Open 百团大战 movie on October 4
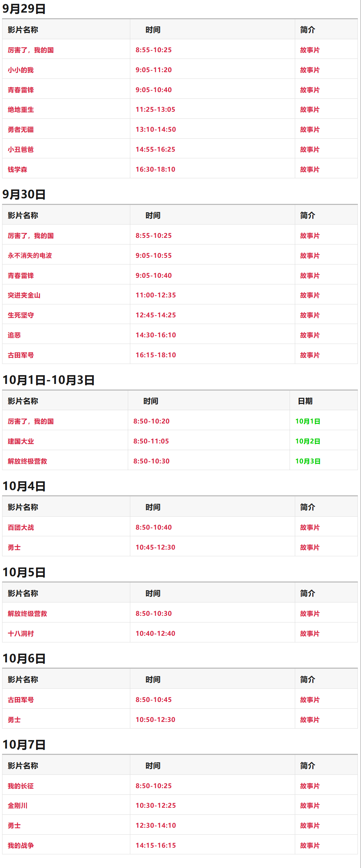Image resolution: width=361 pixels, height=868 pixels. (21, 528)
